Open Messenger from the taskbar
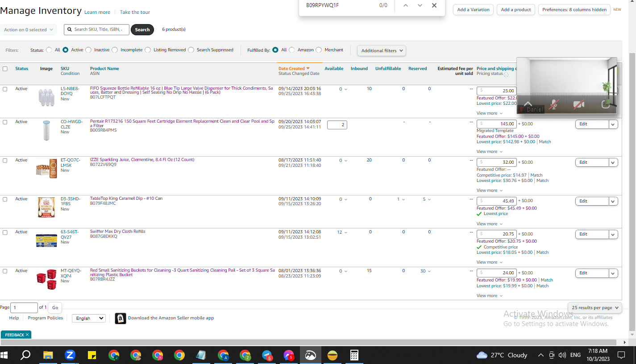The height and width of the screenshot is (364, 636). coord(289,355)
